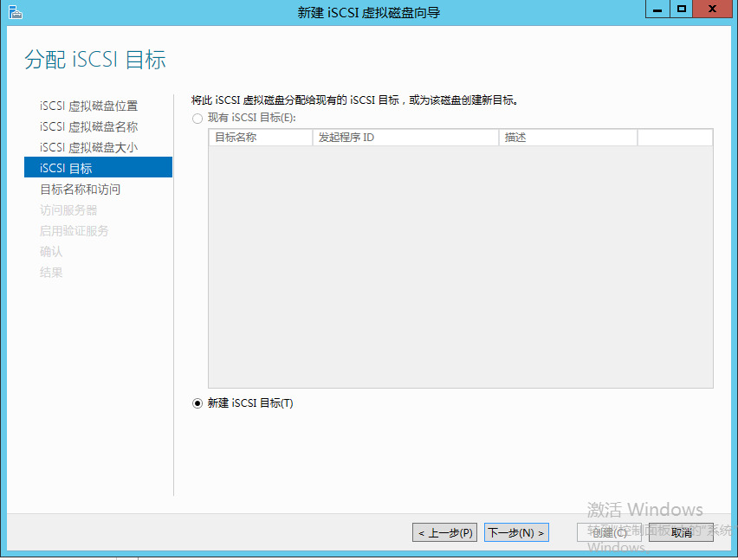Open the iSCSI 虚拟磁盘大小 step
Viewport: 738px width, 560px height.
click(89, 147)
